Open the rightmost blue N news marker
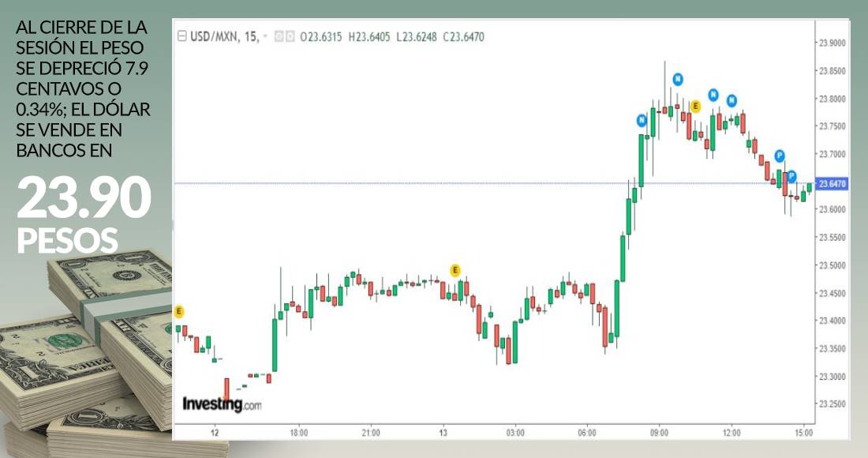Viewport: 868px width, 458px height. pos(732,100)
